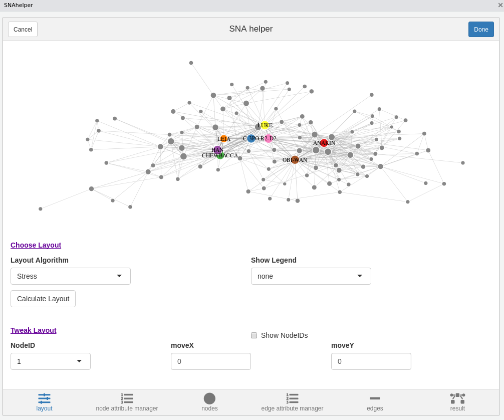The height and width of the screenshot is (420, 504).
Task: Close the SNAhelper window
Action: (x=500, y=5)
